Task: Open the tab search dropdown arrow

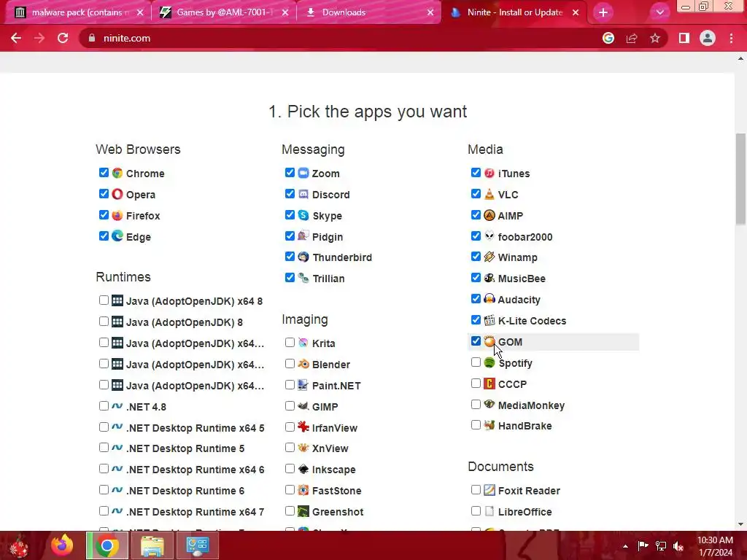Action: [659, 12]
